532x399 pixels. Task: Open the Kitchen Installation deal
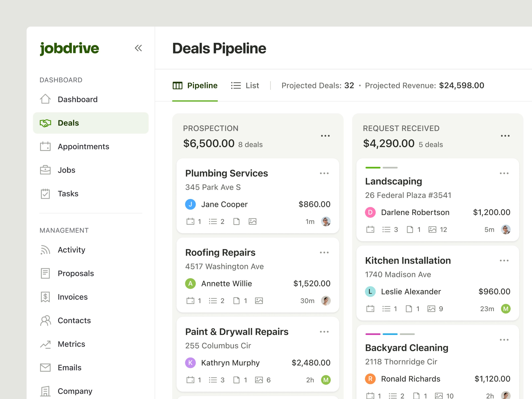pos(408,261)
